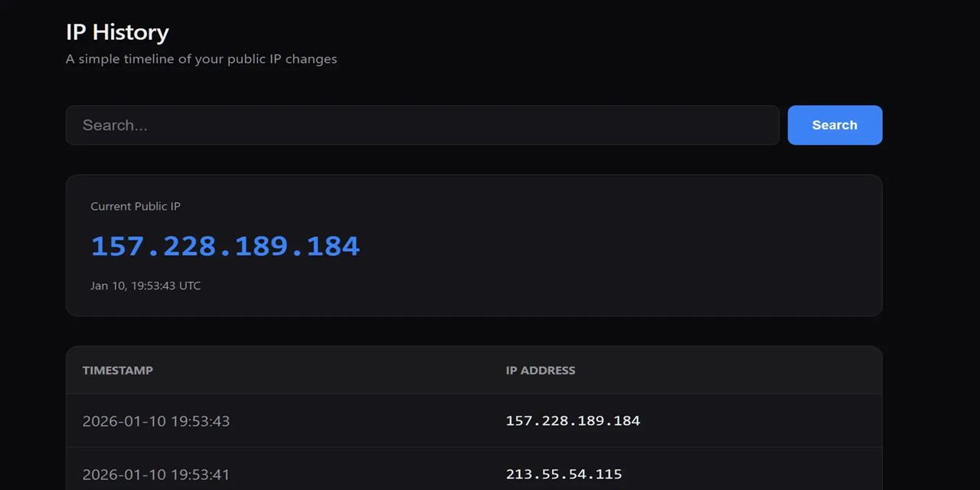Click the "UTC" text below the current IP

tap(190, 286)
